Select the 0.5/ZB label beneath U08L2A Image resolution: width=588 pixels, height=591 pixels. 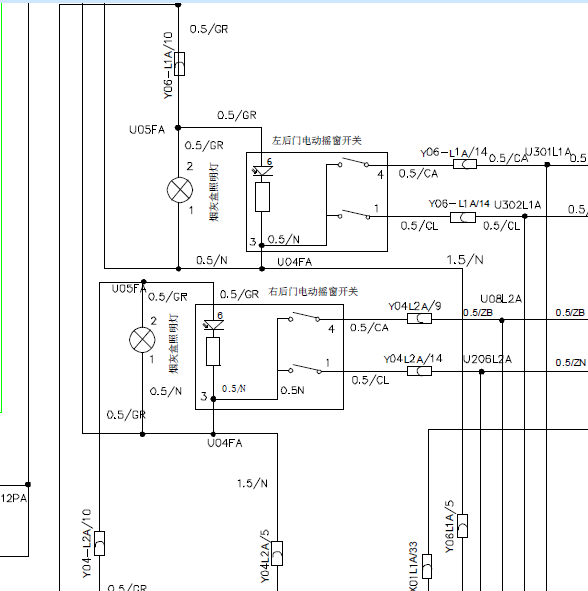pos(478,313)
